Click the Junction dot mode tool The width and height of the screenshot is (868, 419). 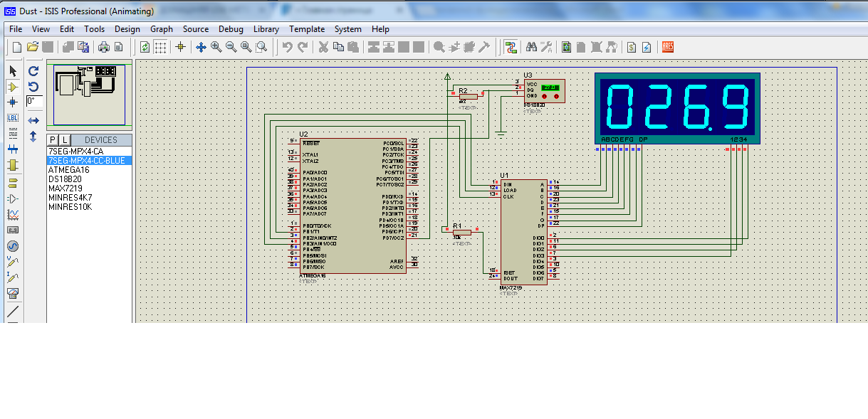[13, 102]
